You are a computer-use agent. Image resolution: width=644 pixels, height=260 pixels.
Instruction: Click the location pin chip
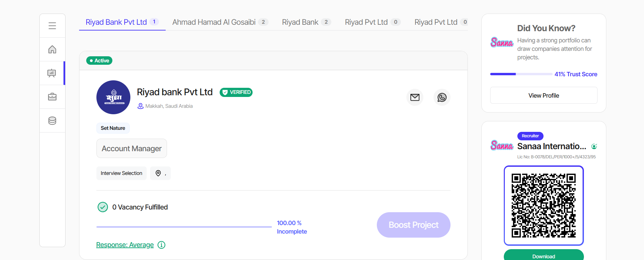point(160,173)
